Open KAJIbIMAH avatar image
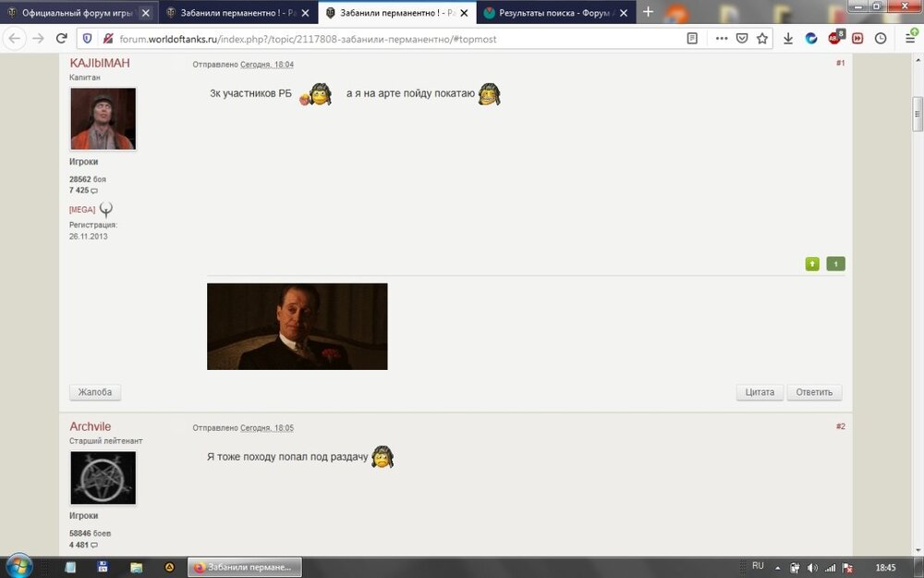 103,118
